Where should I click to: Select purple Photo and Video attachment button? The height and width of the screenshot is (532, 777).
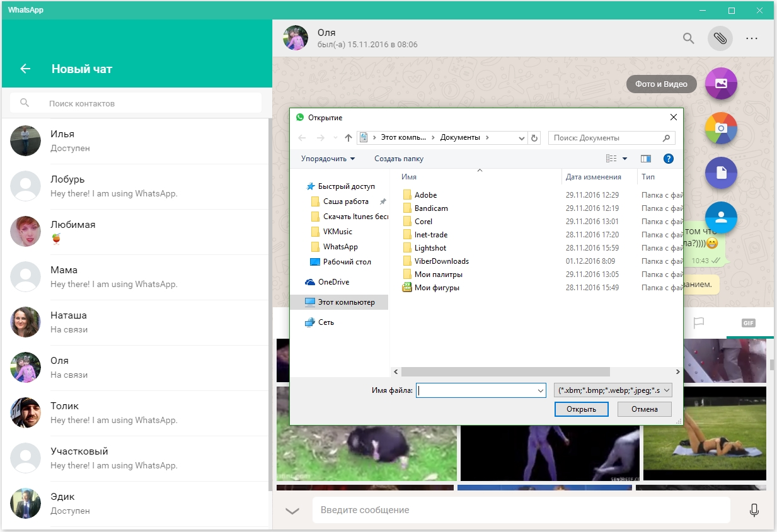[x=721, y=84]
